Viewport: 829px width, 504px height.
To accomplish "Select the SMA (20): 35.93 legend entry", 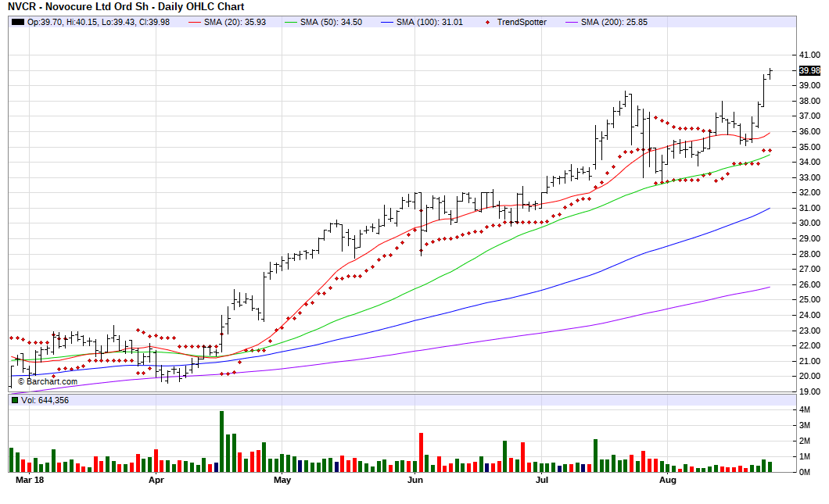I will tap(228, 22).
